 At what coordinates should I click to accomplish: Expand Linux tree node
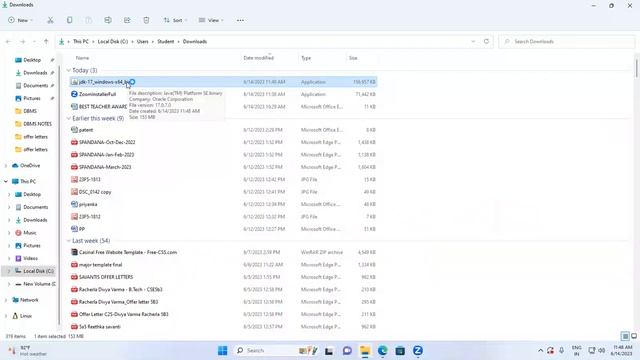pos(6,316)
